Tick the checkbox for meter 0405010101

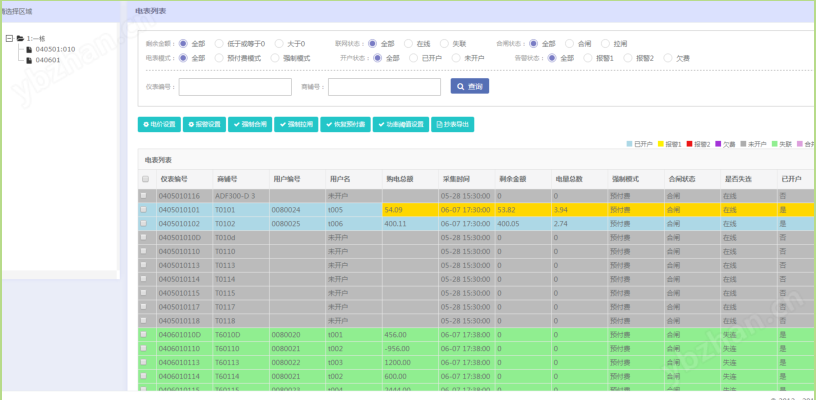tap(145, 210)
